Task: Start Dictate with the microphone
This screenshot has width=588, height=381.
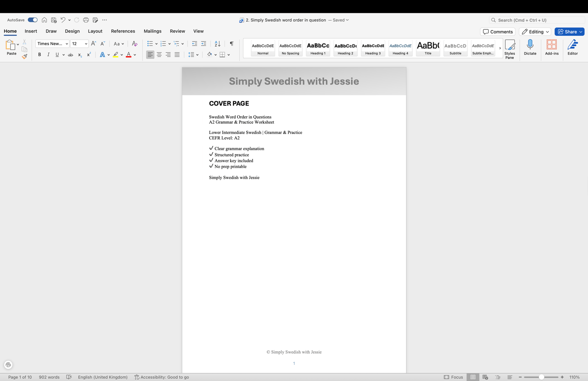Action: coord(530,47)
